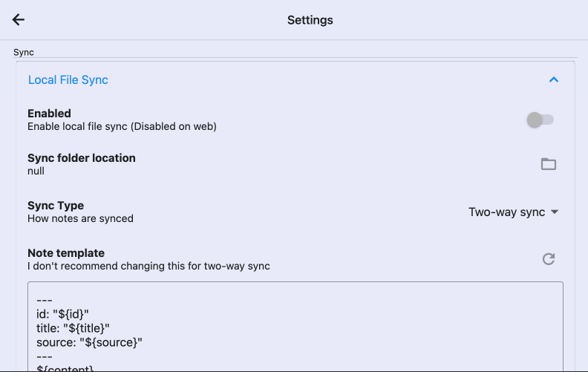Screen dimensions: 588x372
Task: Collapse the Local File Sync chevron
Action: 553,80
